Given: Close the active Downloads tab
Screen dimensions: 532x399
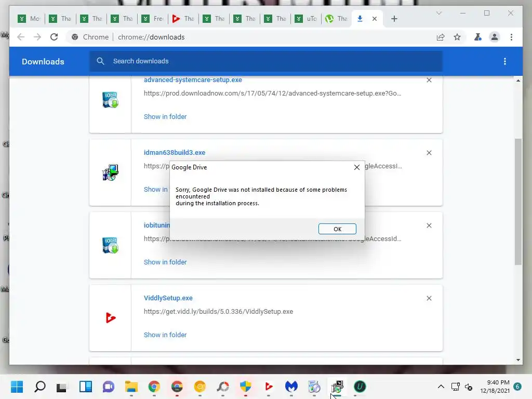Looking at the screenshot, I should coord(374,19).
